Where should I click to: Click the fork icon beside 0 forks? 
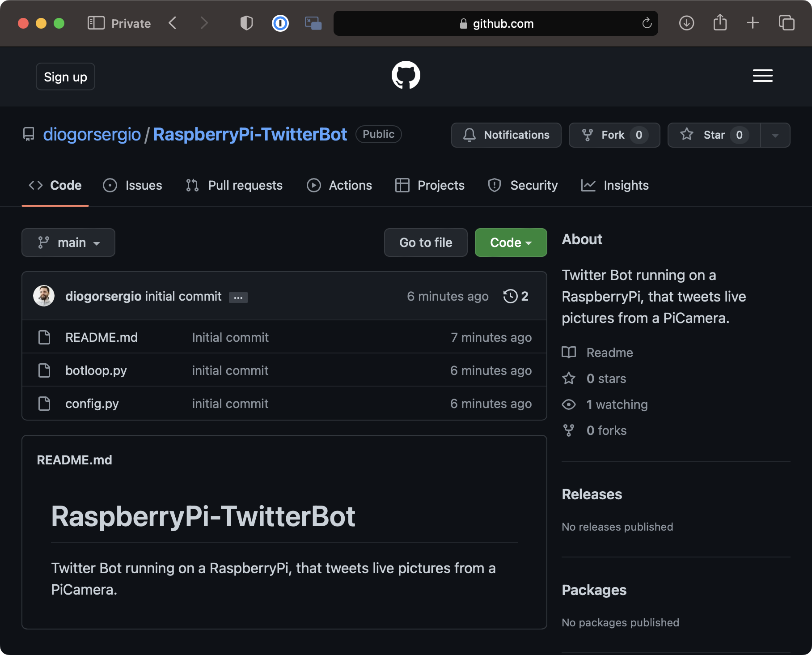tap(569, 430)
